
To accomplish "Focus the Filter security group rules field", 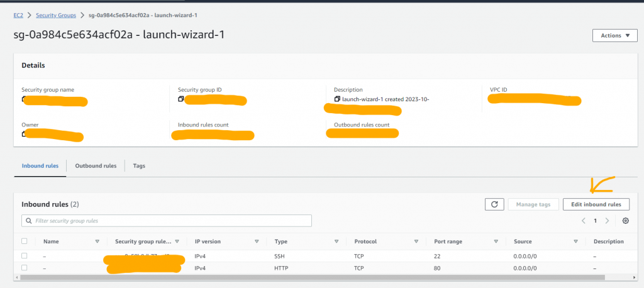I will (166, 221).
